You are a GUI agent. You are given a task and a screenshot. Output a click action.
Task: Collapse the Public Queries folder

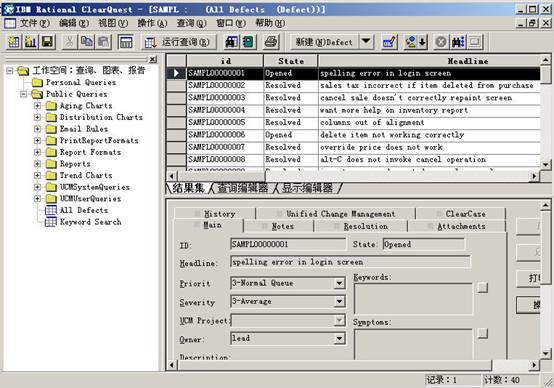[24, 94]
